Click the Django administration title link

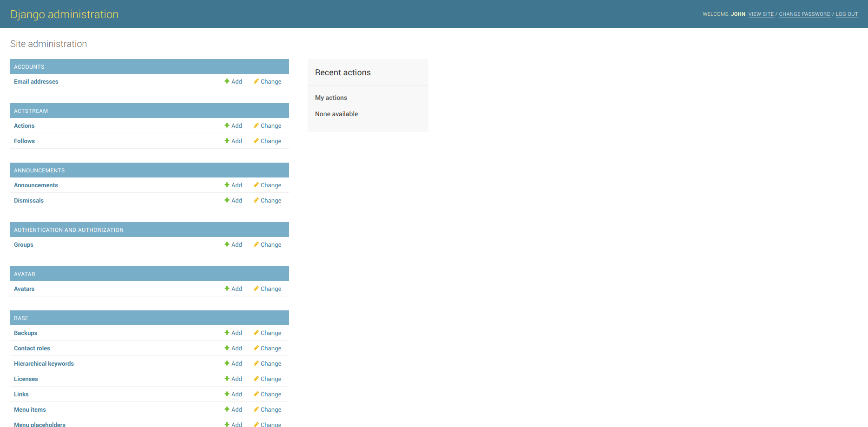(65, 14)
